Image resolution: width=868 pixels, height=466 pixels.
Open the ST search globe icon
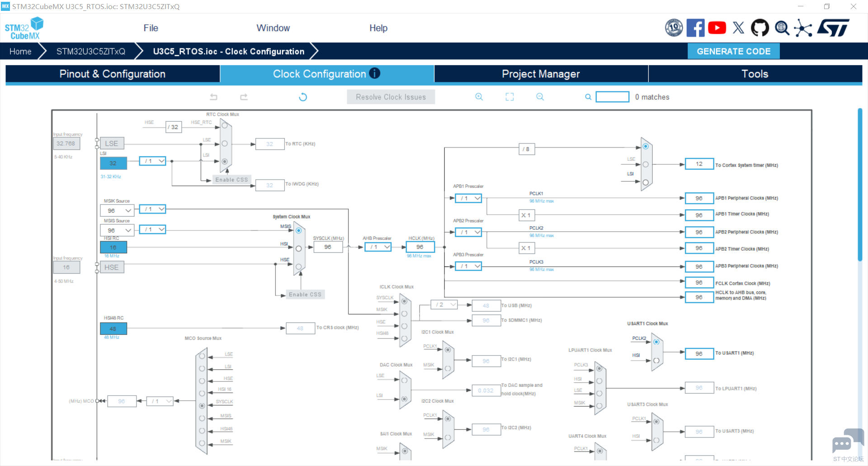point(782,28)
